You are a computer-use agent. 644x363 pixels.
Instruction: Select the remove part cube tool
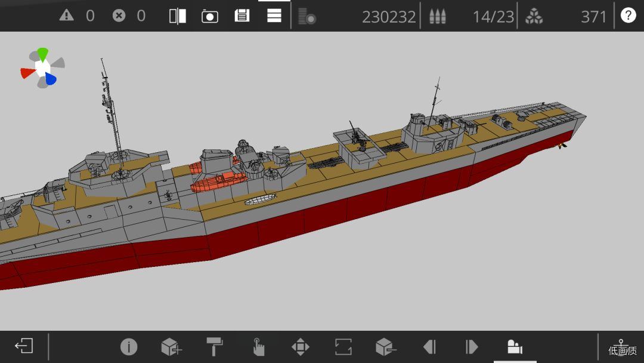386,346
